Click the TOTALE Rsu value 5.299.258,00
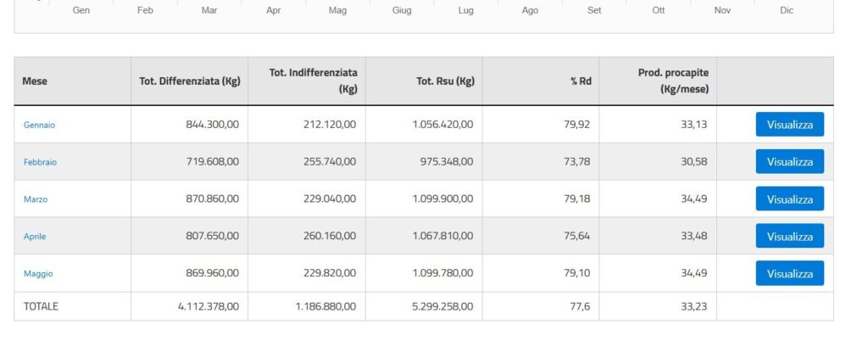This screenshot has height=341, width=868. 442,306
